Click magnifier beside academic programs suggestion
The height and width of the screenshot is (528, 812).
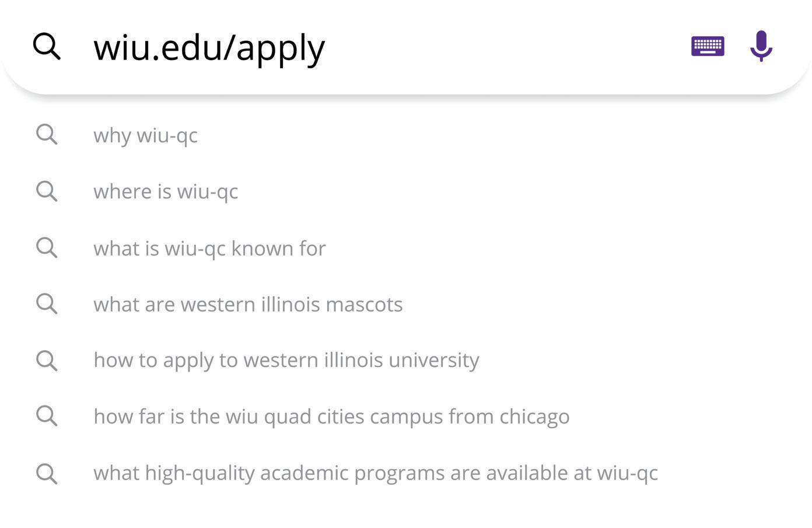(x=47, y=473)
